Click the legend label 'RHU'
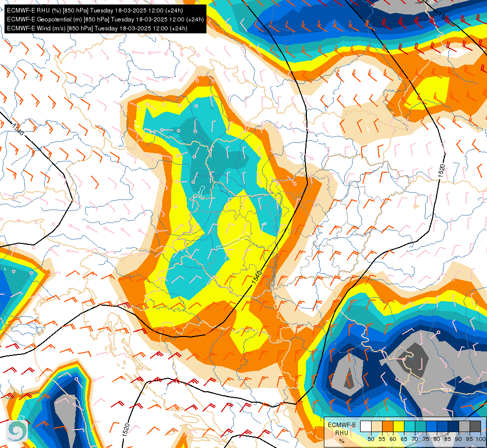The image size is (487, 448). tap(342, 433)
